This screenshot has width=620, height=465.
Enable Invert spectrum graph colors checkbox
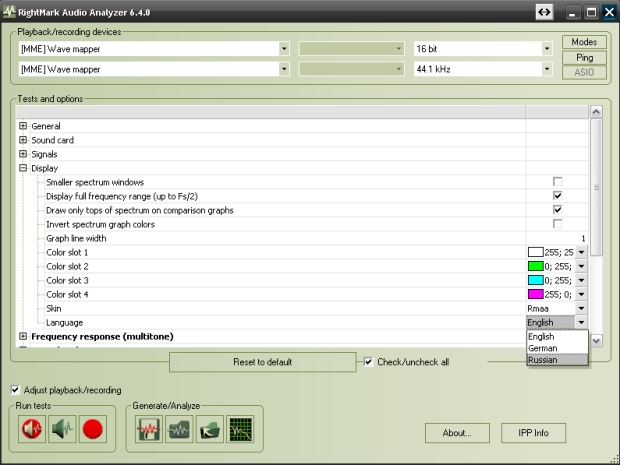pyautogui.click(x=557, y=224)
